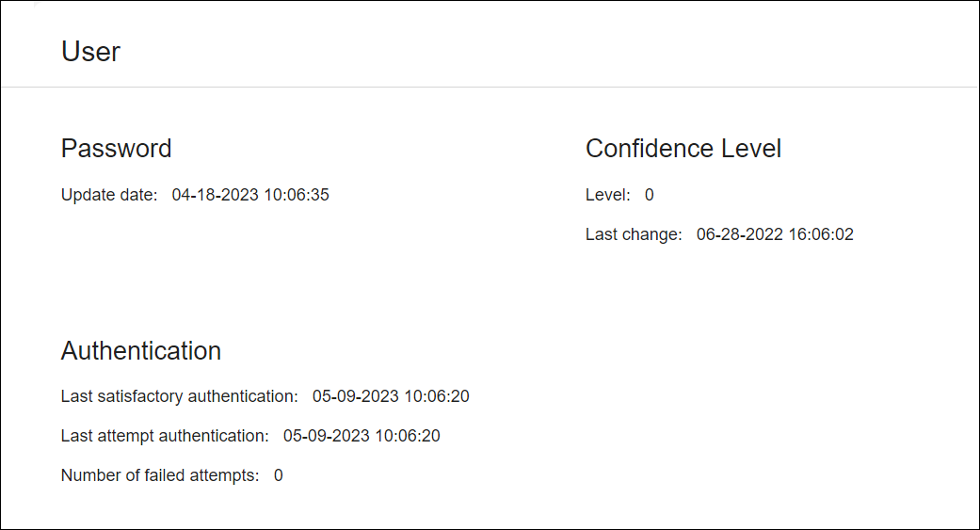
Task: Click the time of Last attempt authentication
Action: tap(408, 436)
